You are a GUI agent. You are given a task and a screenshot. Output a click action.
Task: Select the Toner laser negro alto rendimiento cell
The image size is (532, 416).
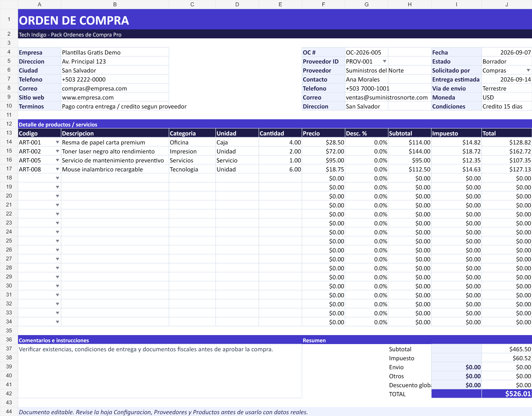coord(115,151)
